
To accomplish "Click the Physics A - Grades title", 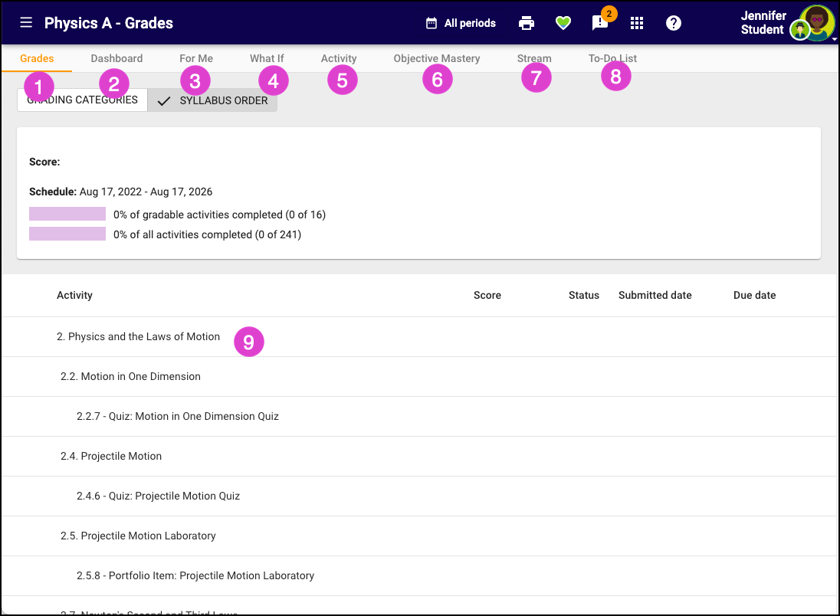I will pyautogui.click(x=109, y=23).
